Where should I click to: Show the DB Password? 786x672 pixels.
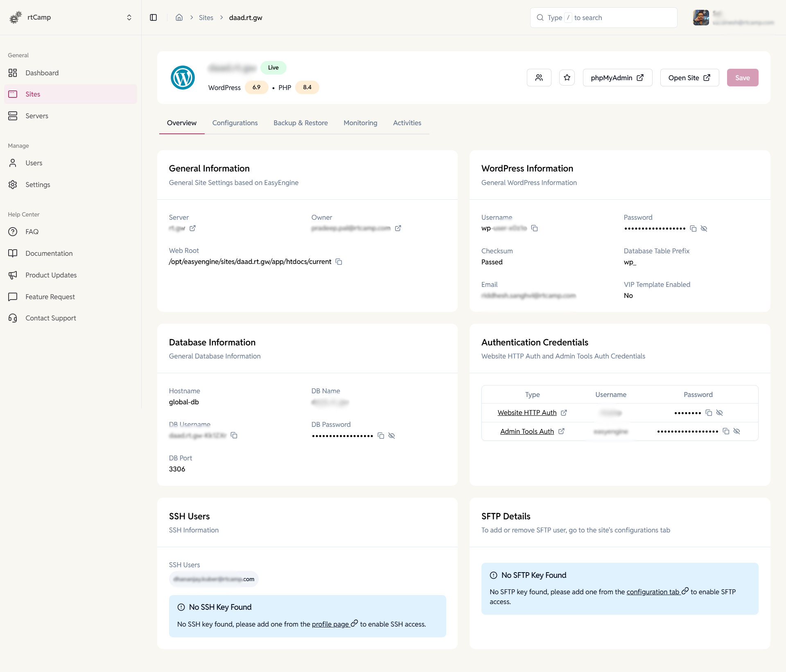[391, 435]
